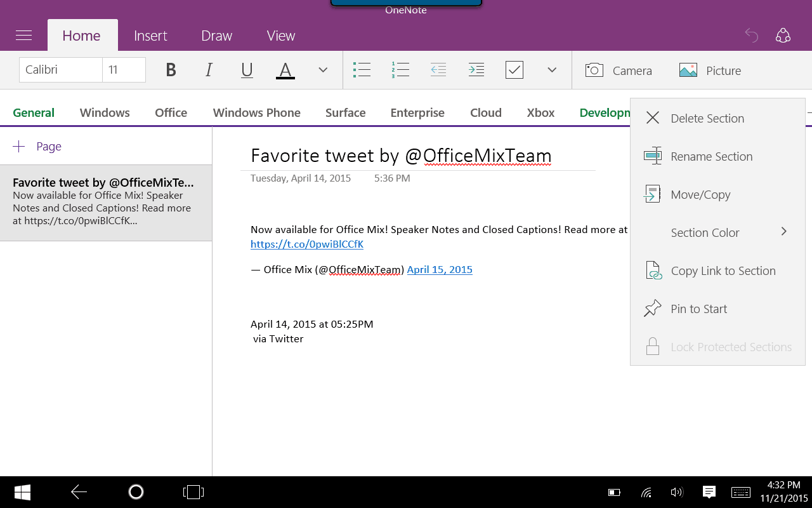Open the Office section tab
Viewport: 812px width, 508px height.
pyautogui.click(x=171, y=112)
